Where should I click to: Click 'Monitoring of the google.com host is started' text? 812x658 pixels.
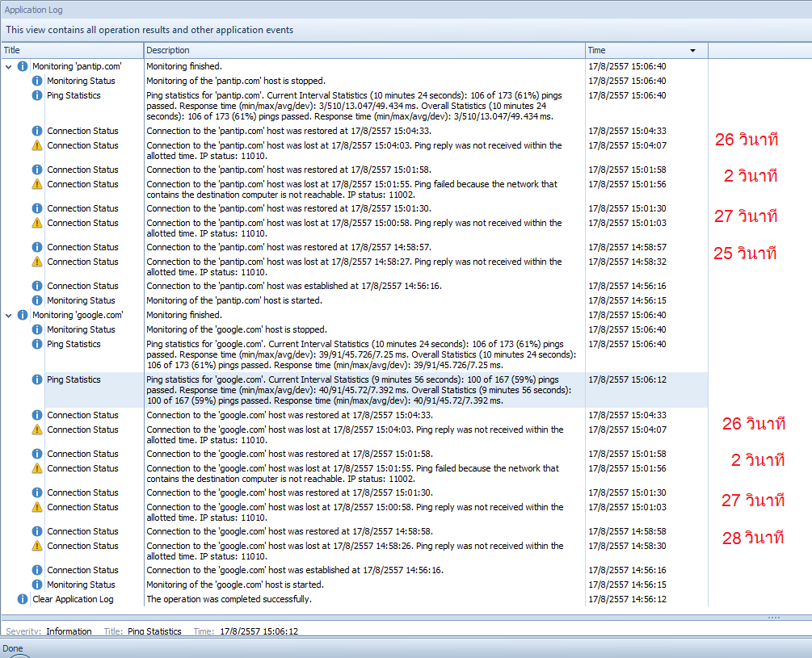point(235,585)
